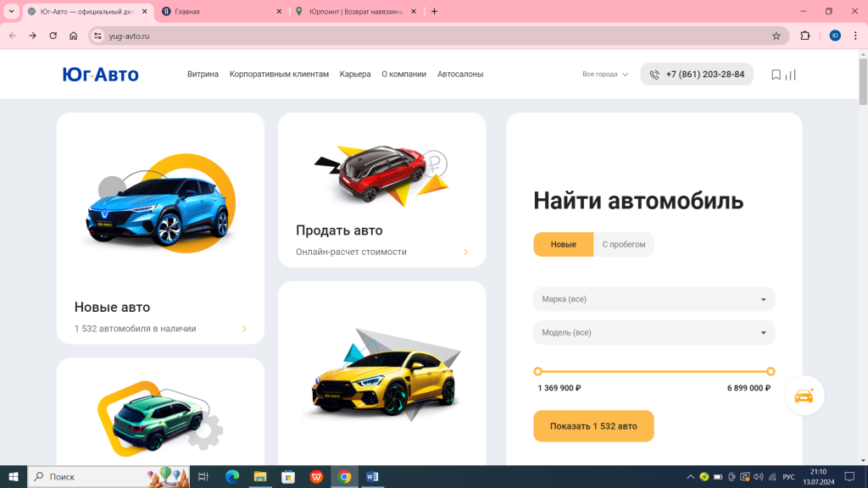Click the floating orange car widget icon
Image resolution: width=868 pixels, height=488 pixels.
pyautogui.click(x=804, y=396)
